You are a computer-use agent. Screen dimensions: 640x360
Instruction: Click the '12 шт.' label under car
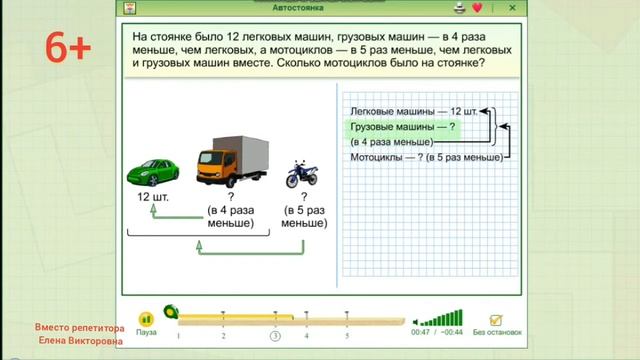pos(153,197)
